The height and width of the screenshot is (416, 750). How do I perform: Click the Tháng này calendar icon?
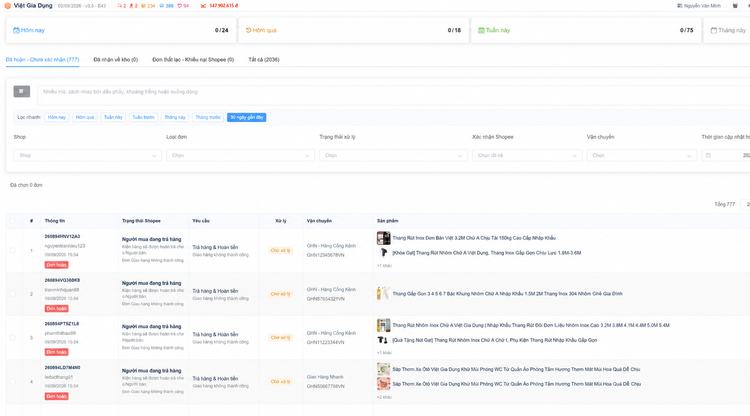pos(714,30)
